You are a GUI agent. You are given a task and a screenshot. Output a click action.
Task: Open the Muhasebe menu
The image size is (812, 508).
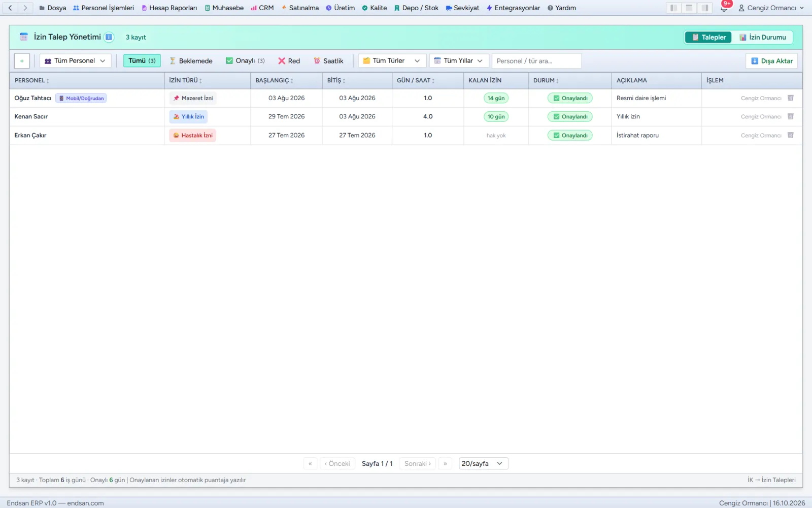224,8
